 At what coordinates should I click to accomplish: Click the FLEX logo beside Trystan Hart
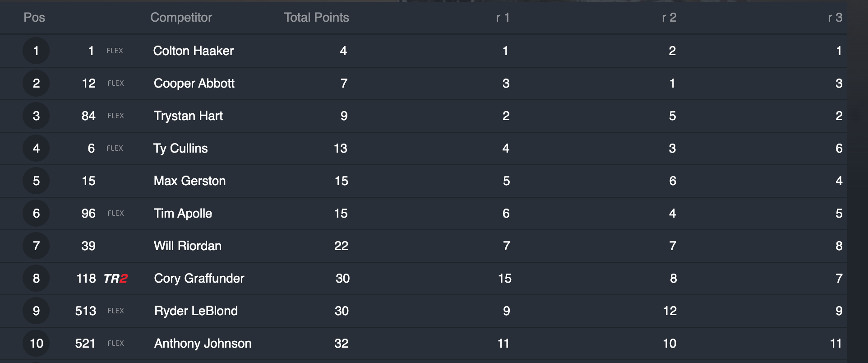coord(115,116)
